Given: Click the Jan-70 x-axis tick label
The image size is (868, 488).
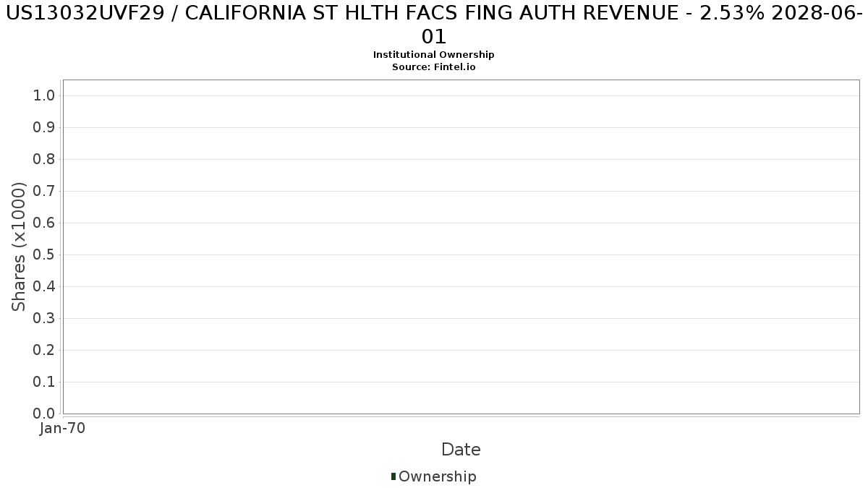Looking at the screenshot, I should (62, 429).
